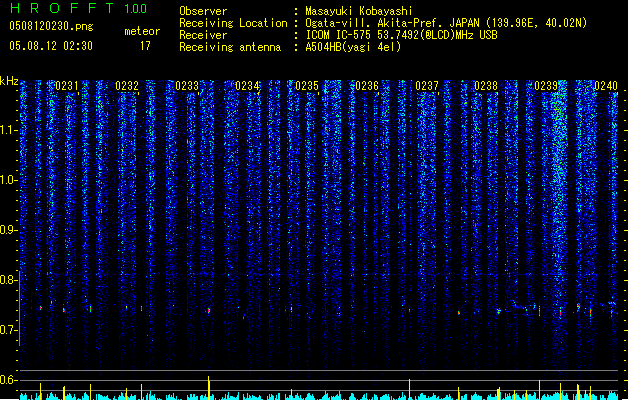Click the 0238 time marker
Viewport: 629px width, 400px height.
point(486,86)
